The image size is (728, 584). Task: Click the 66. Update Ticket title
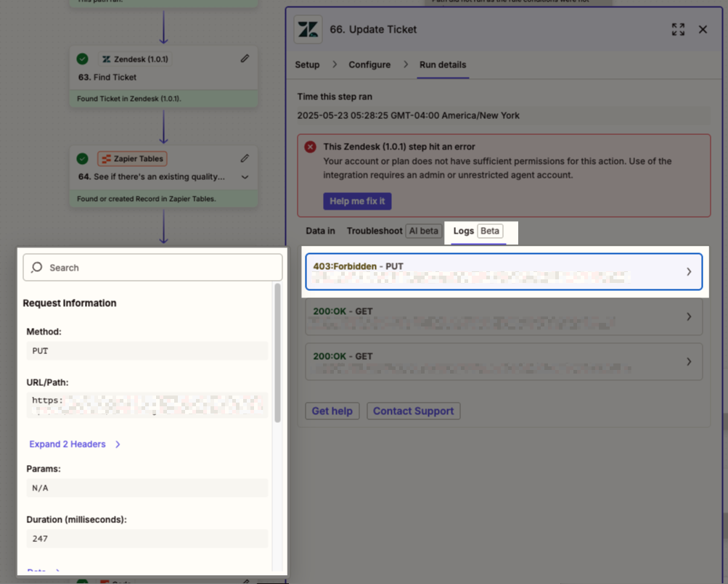pos(373,29)
